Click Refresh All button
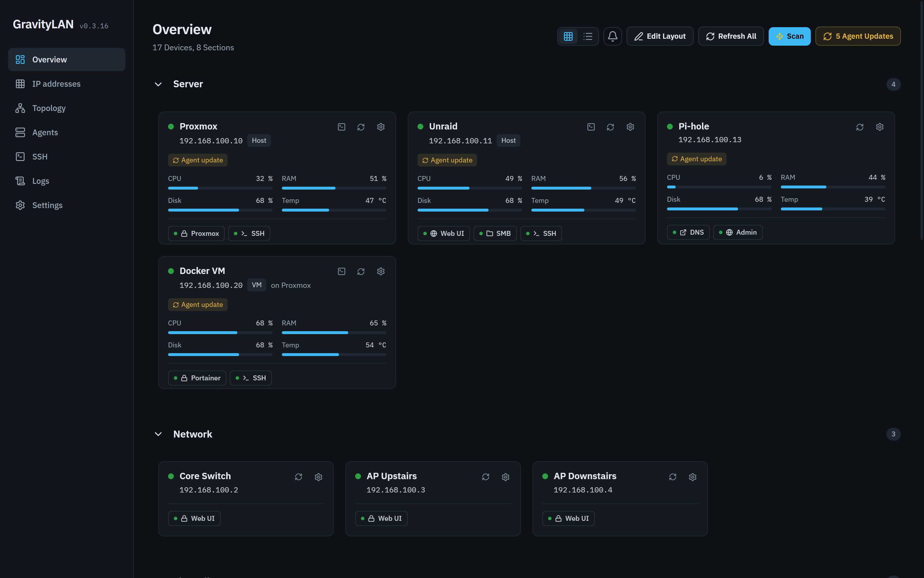This screenshot has height=578, width=924. (x=731, y=36)
